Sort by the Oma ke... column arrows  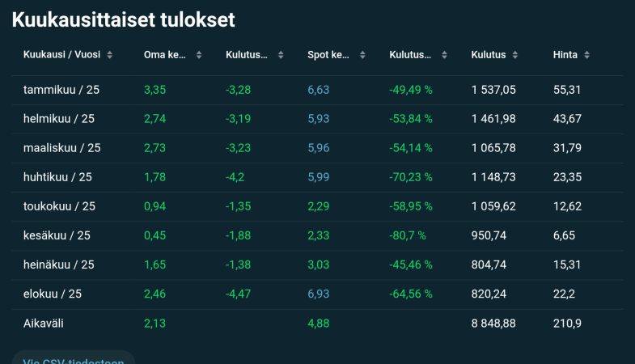click(x=199, y=55)
